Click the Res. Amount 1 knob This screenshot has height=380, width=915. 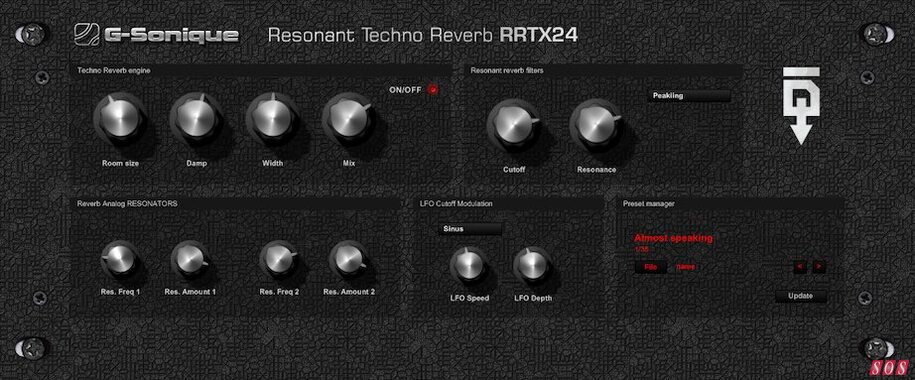tap(190, 260)
